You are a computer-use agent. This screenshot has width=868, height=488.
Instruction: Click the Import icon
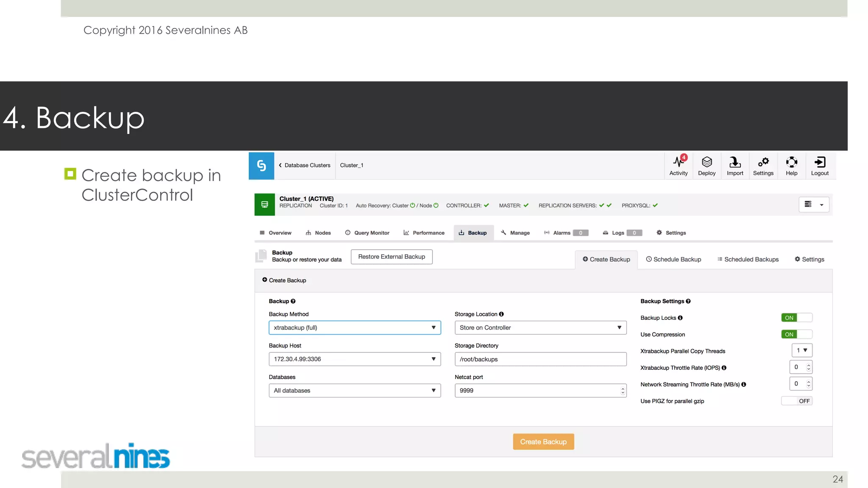click(735, 165)
